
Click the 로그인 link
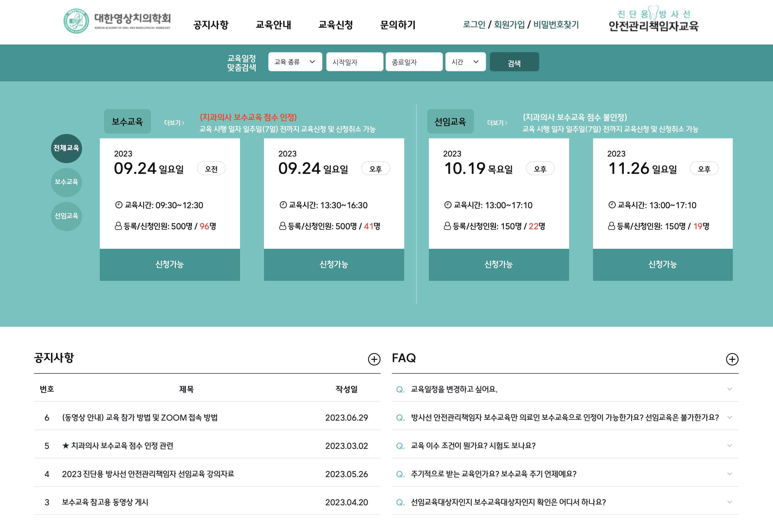[474, 24]
